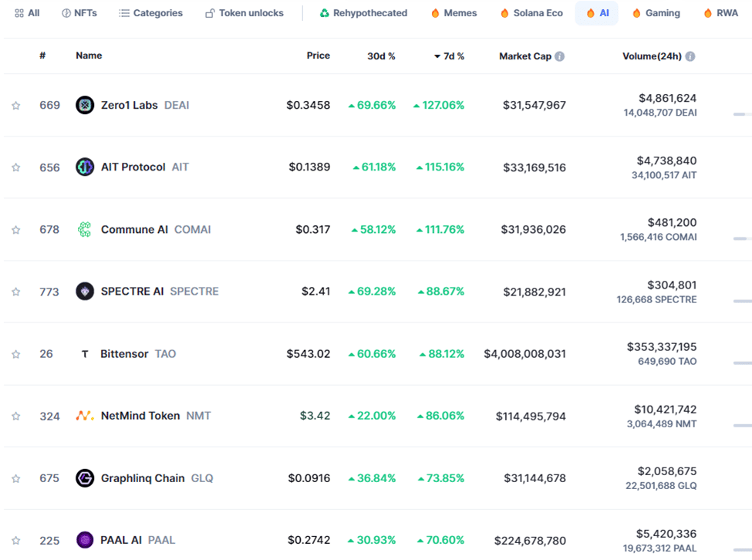
Task: Open AIT Protocol coin page
Action: tap(133, 167)
